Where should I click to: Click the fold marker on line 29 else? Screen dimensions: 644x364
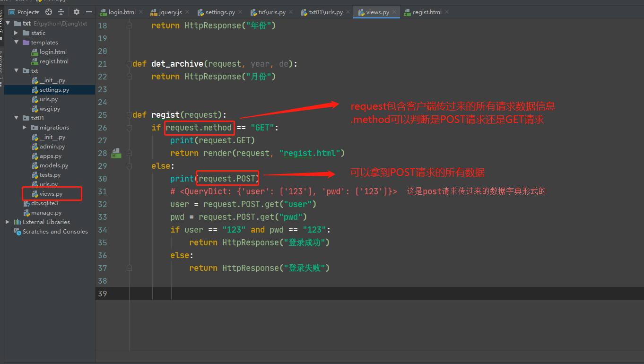coord(129,166)
